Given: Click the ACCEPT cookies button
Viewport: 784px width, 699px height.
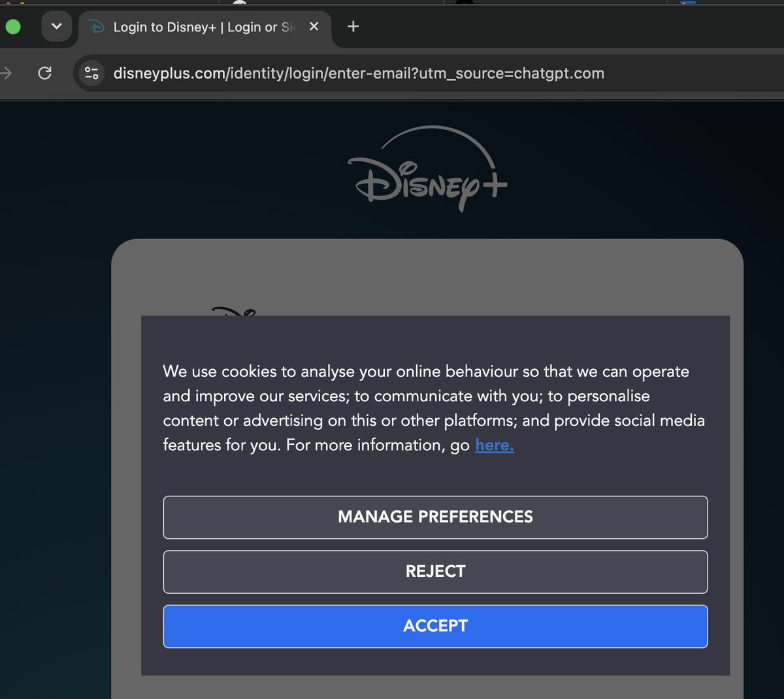Looking at the screenshot, I should (x=435, y=626).
